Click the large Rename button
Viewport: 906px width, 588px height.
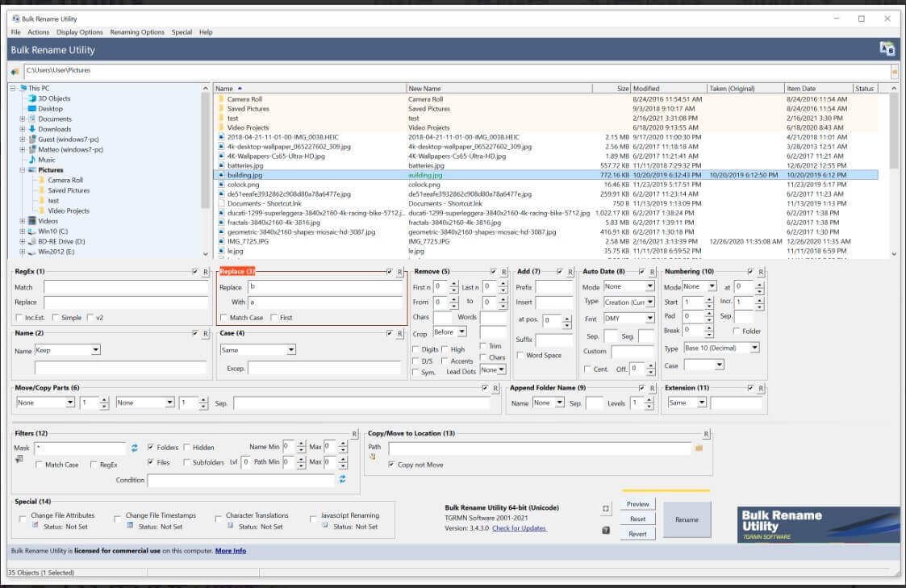(687, 519)
